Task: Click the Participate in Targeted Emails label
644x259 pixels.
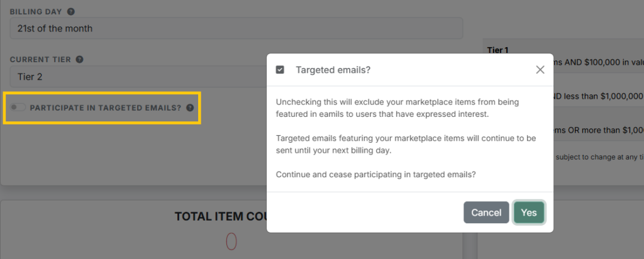Action: point(106,108)
